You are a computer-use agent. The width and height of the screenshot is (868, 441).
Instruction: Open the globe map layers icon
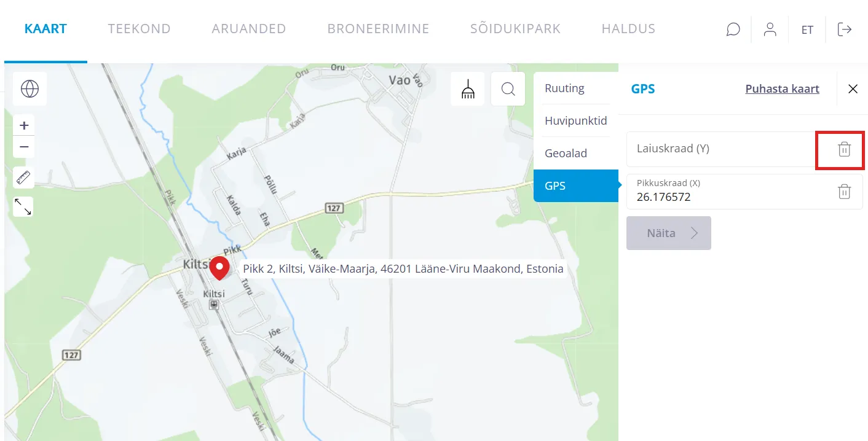[30, 89]
